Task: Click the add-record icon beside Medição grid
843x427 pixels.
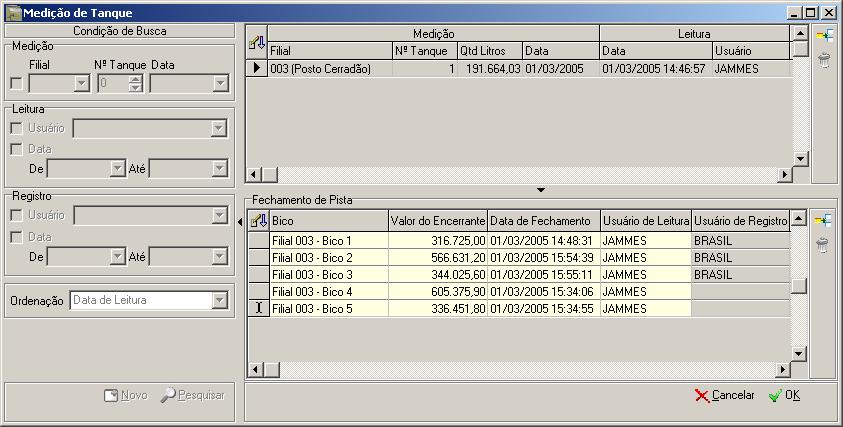Action: coord(824,37)
